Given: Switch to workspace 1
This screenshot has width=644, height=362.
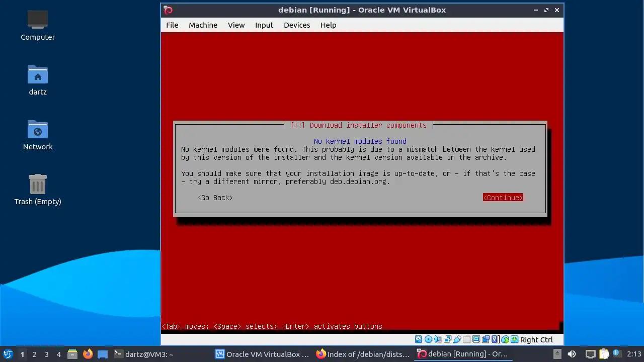Looking at the screenshot, I should (x=22, y=354).
